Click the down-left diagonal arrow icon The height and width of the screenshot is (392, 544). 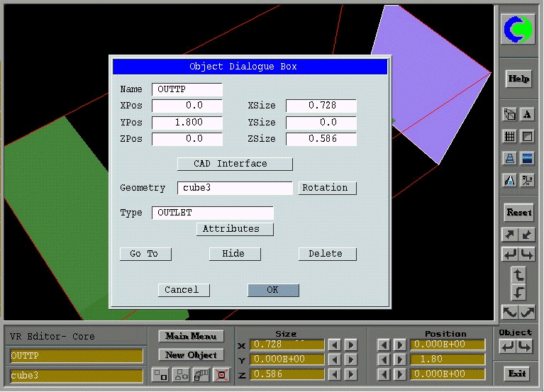click(527, 235)
